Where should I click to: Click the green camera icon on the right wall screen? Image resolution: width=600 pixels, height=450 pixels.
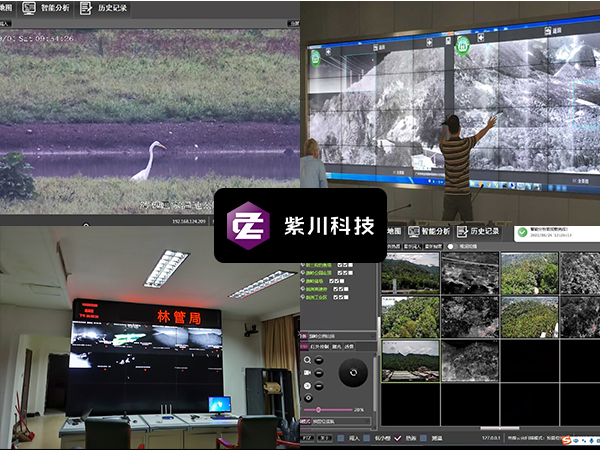463,46
